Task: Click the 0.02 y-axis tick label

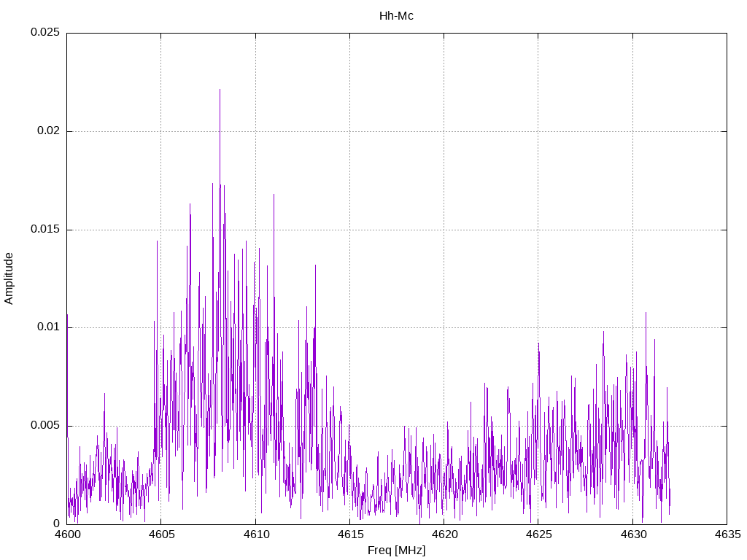Action: (47, 131)
